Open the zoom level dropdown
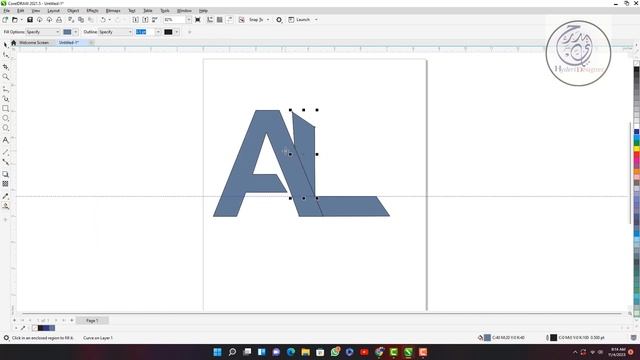The image size is (640, 360). pos(189,20)
